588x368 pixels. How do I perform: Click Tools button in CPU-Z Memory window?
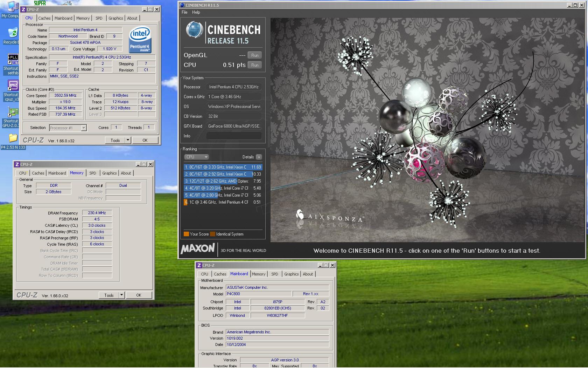point(109,295)
